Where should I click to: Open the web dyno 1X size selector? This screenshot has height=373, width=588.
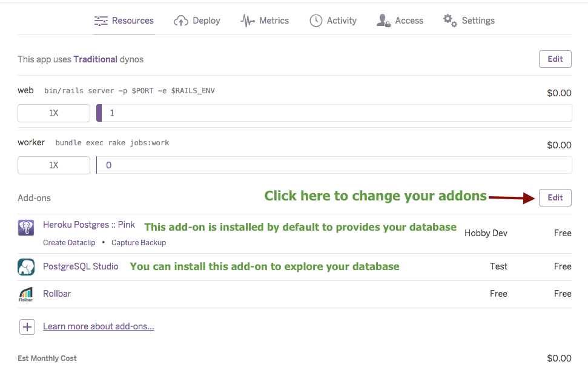[54, 113]
